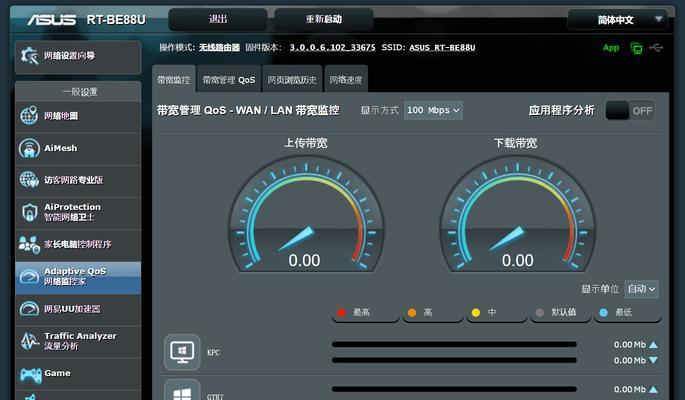Image resolution: width=685 pixels, height=400 pixels.
Task: Switch to the Internet Speed tab
Action: coord(346,79)
